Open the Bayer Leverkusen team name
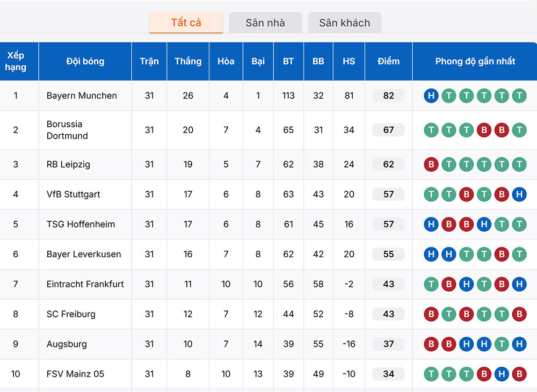537x392 pixels. 84,254
